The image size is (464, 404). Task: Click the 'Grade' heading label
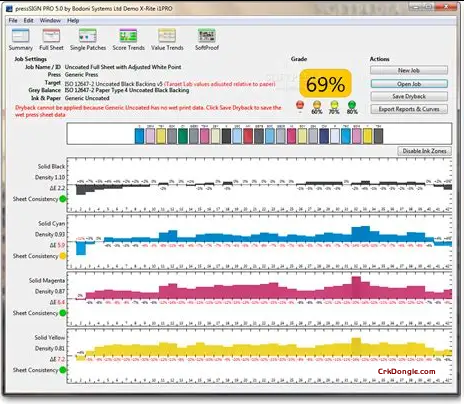point(299,59)
